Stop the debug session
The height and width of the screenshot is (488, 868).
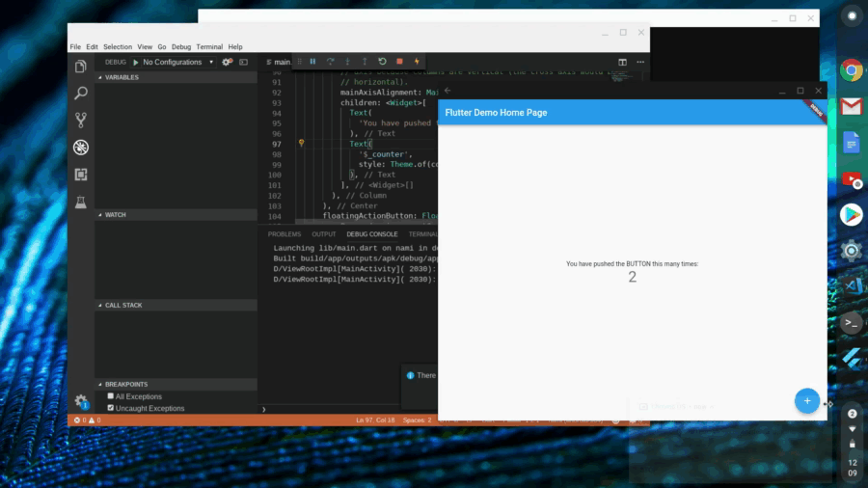(399, 62)
